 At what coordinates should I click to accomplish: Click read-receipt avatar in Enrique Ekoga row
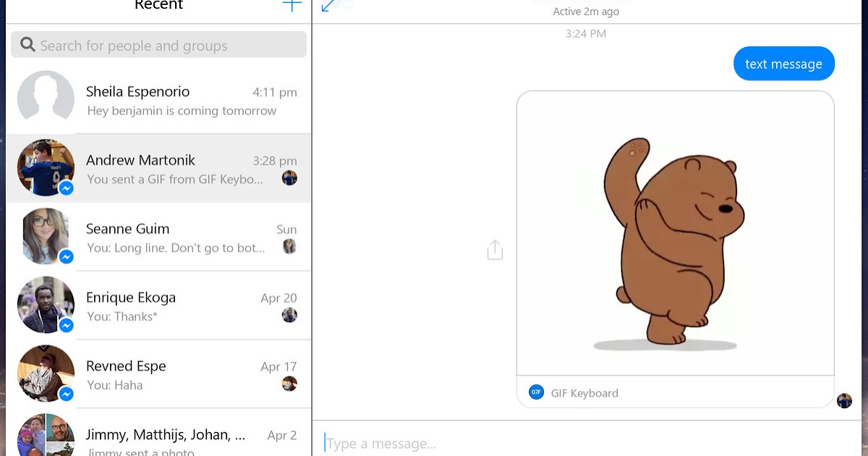tap(289, 315)
